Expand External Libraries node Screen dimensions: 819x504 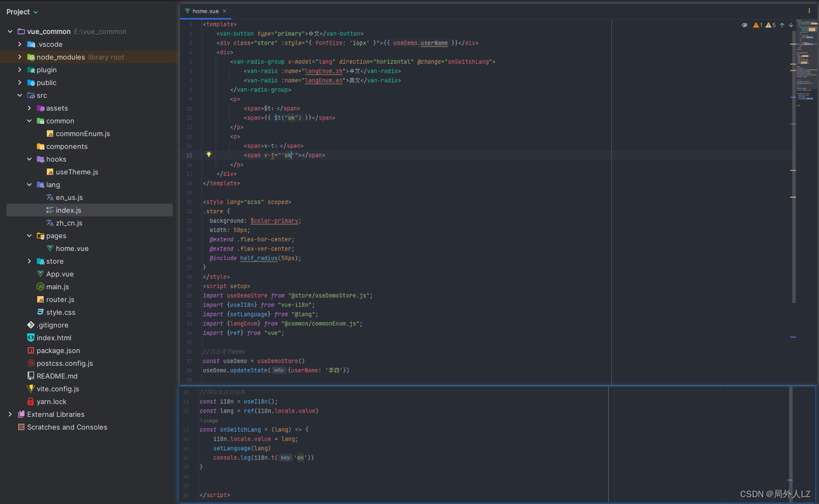(x=10, y=414)
